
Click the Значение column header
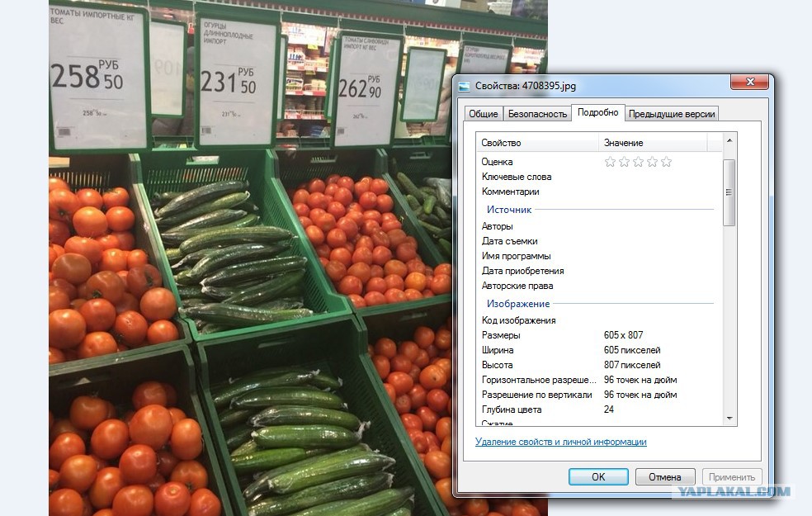tap(653, 143)
